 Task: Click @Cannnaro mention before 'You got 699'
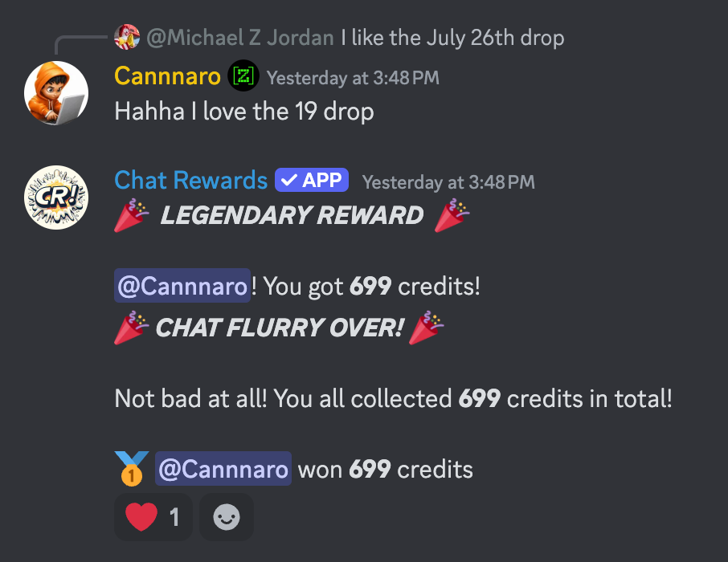pyautogui.click(x=182, y=286)
